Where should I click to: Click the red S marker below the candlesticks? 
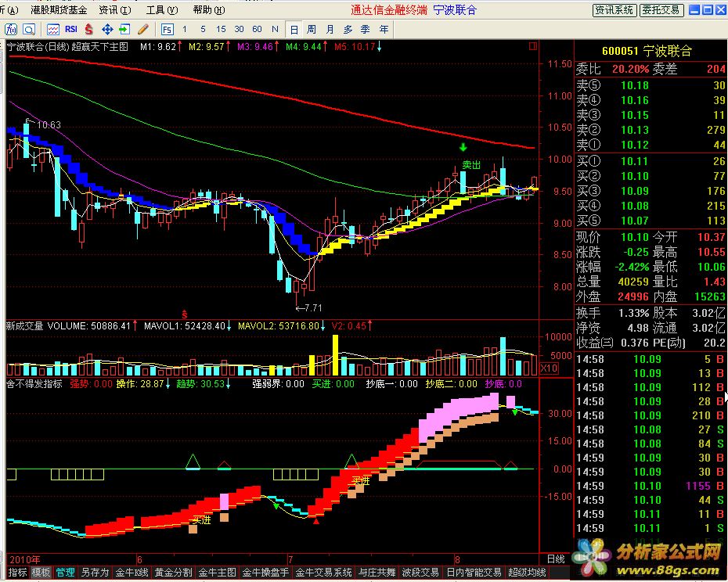[184, 314]
